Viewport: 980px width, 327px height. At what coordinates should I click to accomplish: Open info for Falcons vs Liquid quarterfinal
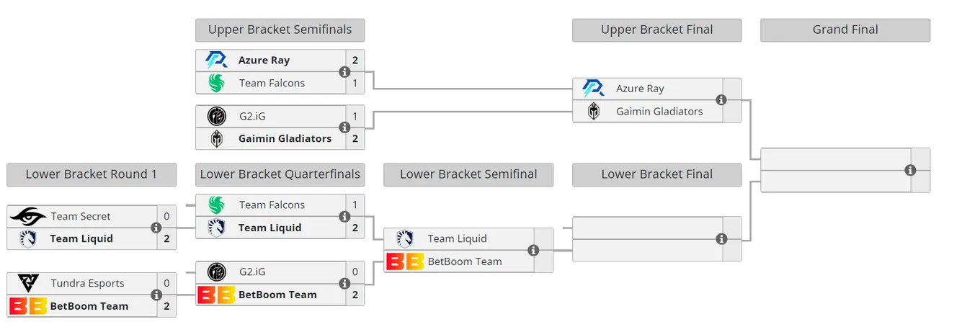click(x=344, y=216)
